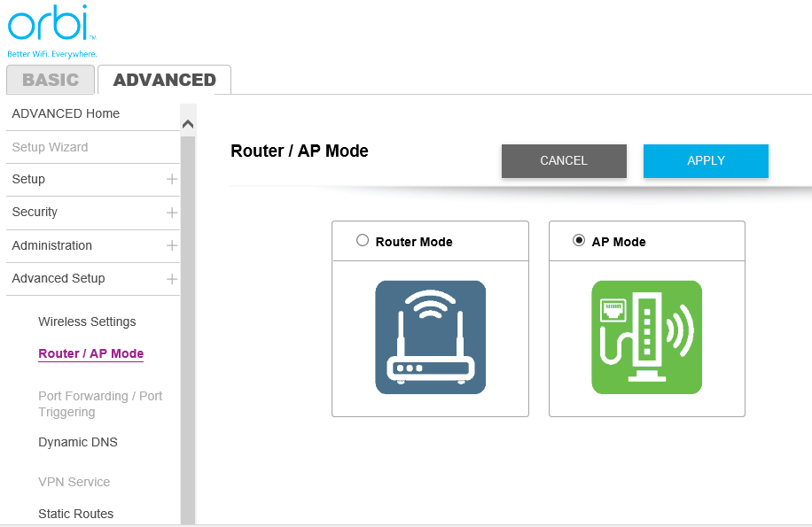Click the green access point icon
The height and width of the screenshot is (527, 812).
tap(646, 337)
